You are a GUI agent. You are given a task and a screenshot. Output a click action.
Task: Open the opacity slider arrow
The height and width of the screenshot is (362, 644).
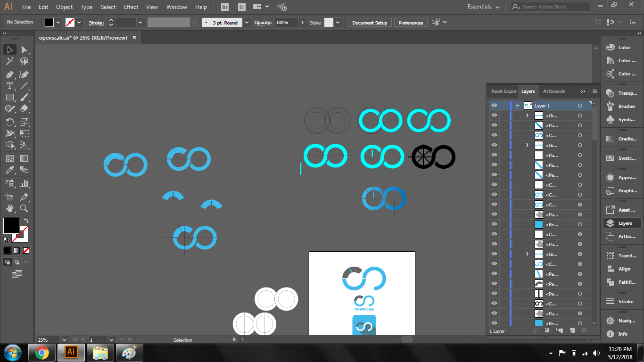tap(303, 23)
